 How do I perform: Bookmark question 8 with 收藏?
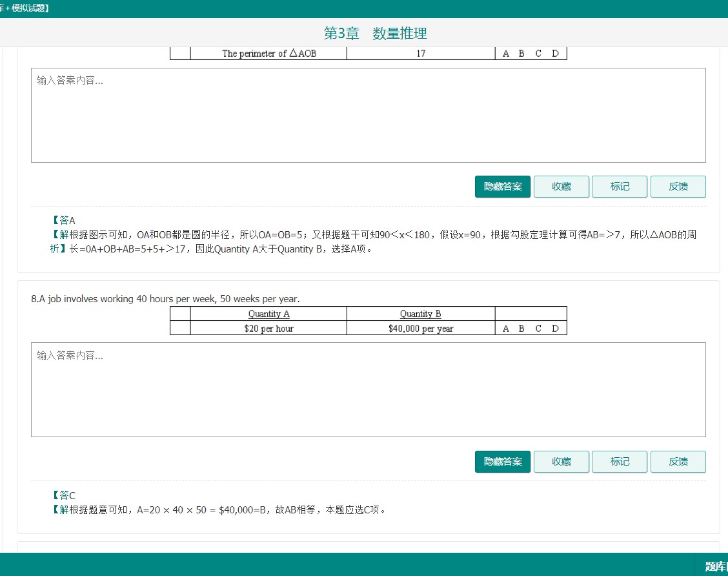561,462
